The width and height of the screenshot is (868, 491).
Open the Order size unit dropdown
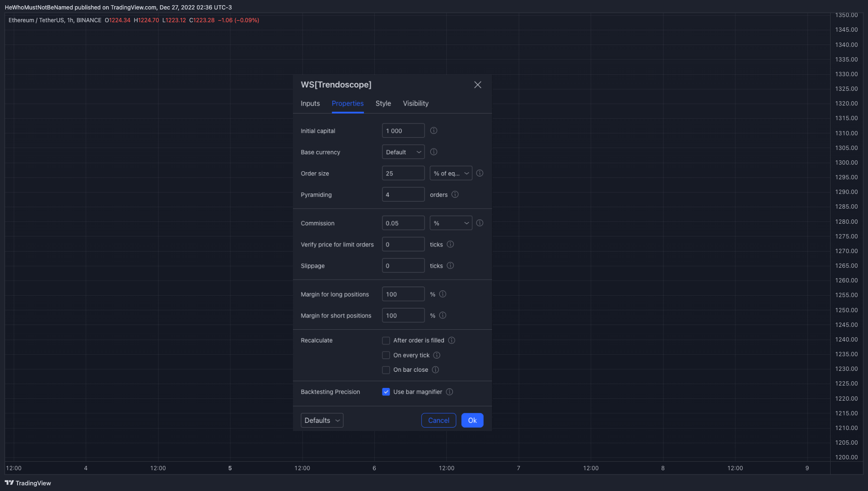coord(451,173)
